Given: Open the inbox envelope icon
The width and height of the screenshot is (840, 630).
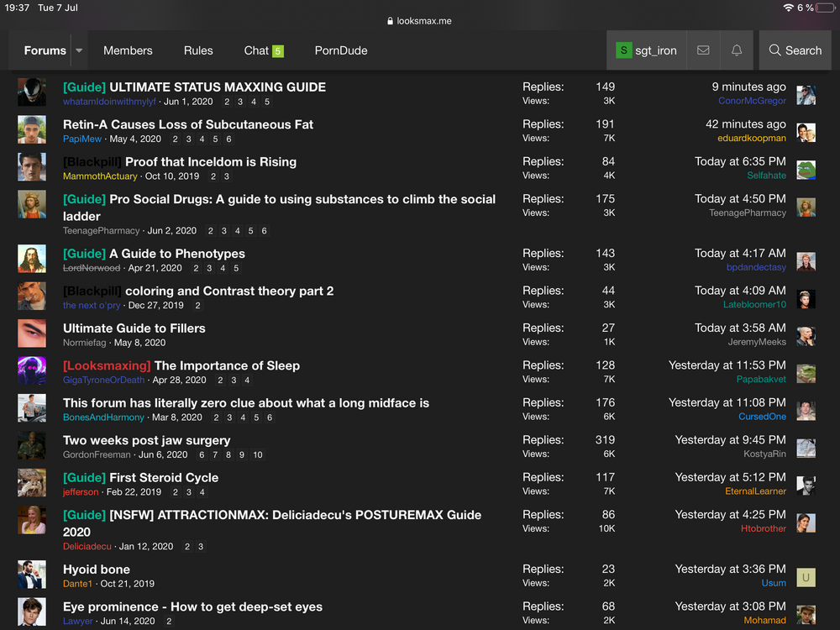Looking at the screenshot, I should click(x=703, y=50).
